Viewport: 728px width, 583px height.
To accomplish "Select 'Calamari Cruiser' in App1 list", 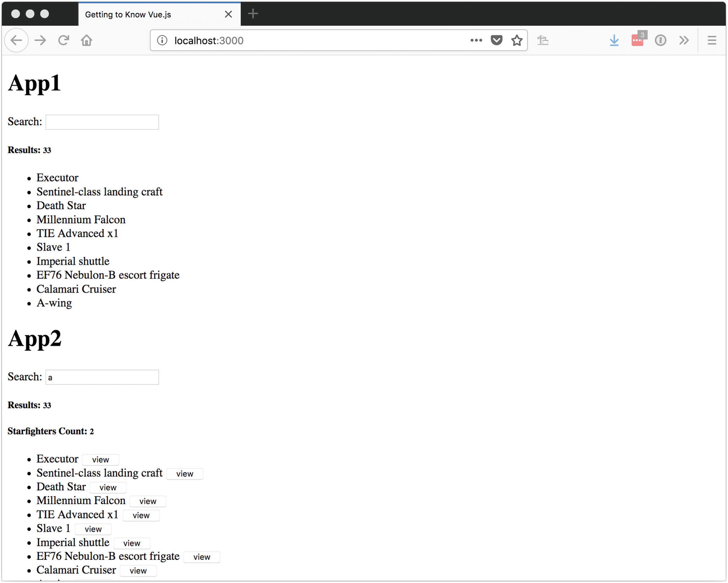I will 76,289.
